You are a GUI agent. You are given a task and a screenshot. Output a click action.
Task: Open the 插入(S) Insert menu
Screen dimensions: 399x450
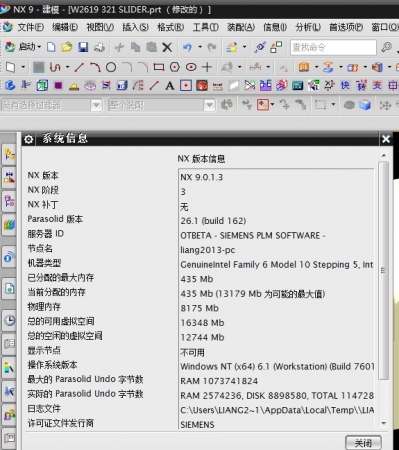click(x=135, y=27)
